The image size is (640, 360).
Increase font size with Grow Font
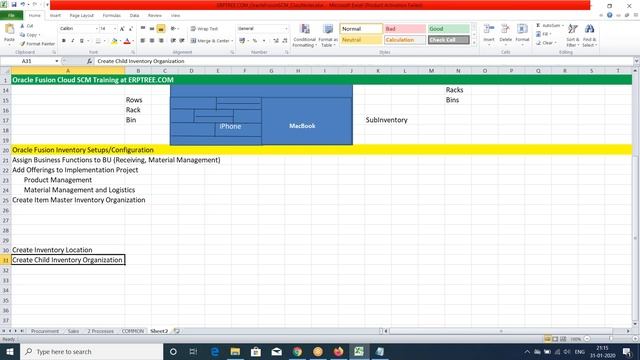pos(122,29)
